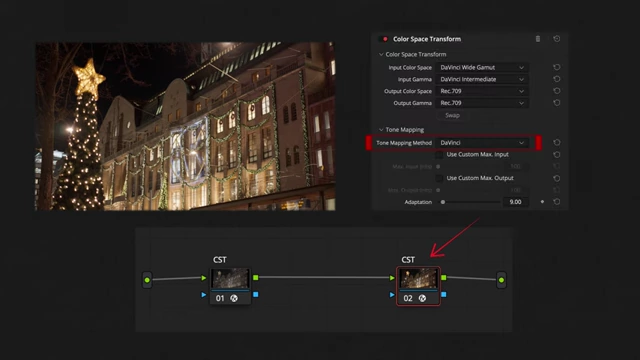Select node 01 thumbnail in node graph
The width and height of the screenshot is (640, 360).
(231, 279)
